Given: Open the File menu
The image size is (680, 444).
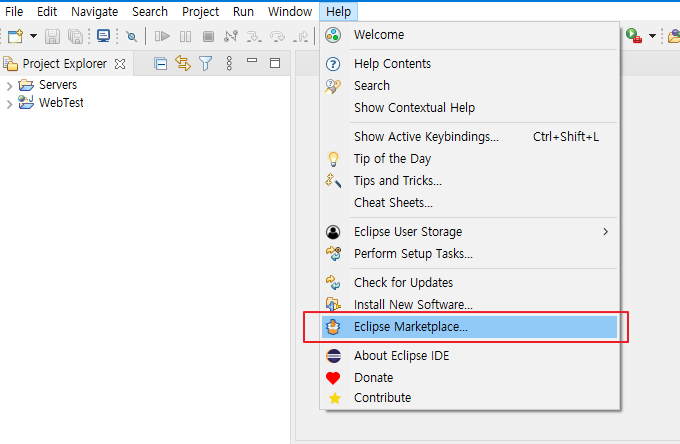Looking at the screenshot, I should [x=14, y=12].
